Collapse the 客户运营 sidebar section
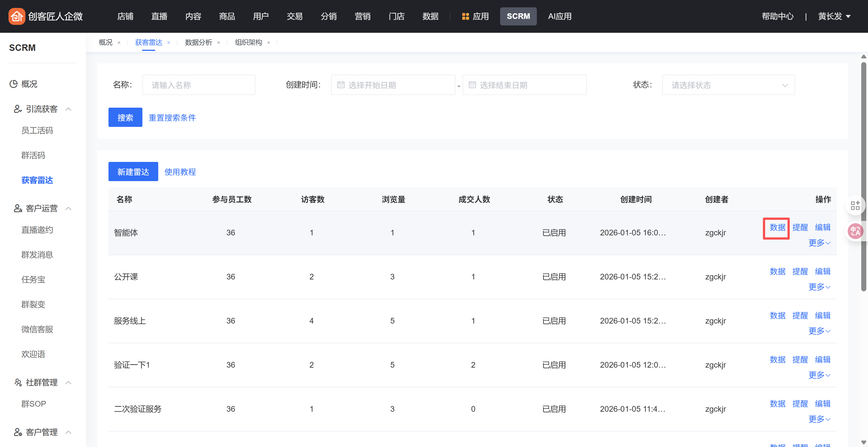Screen dimensions: 868x447 pos(68,209)
